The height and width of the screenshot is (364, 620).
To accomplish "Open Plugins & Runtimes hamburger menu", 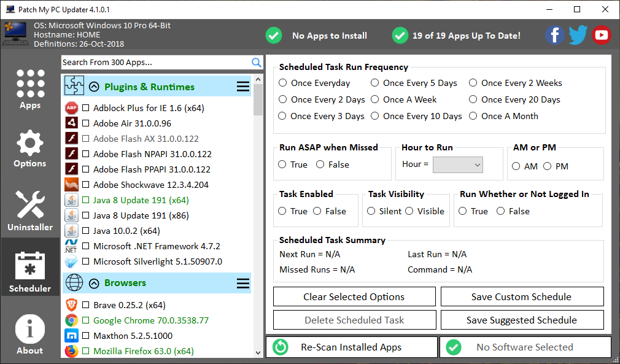I will coord(243,87).
